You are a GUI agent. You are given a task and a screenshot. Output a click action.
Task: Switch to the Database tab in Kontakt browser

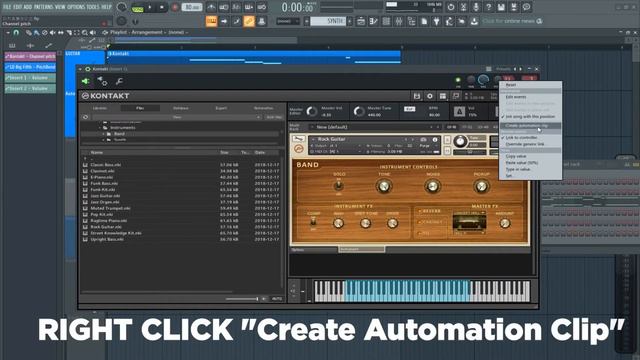[180, 108]
